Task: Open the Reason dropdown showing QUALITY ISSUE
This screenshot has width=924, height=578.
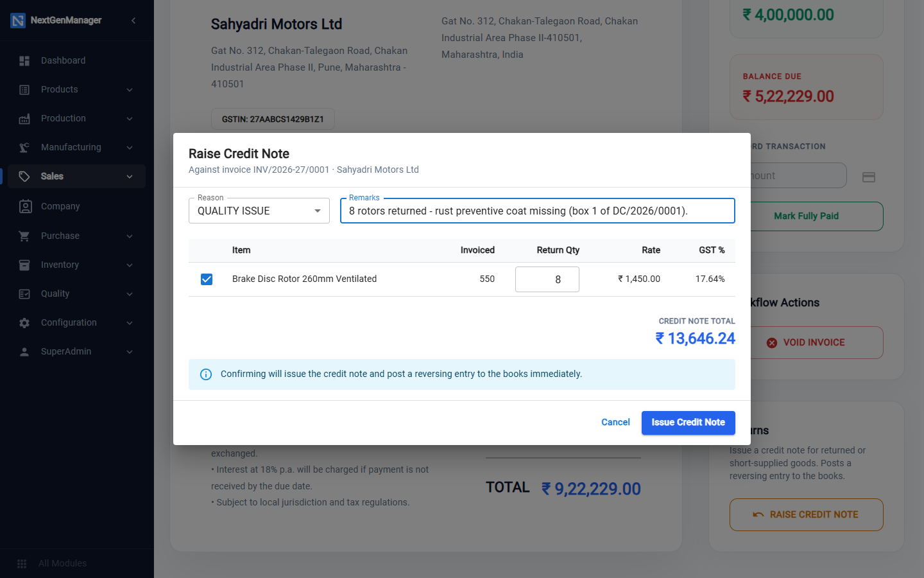Action: point(259,211)
